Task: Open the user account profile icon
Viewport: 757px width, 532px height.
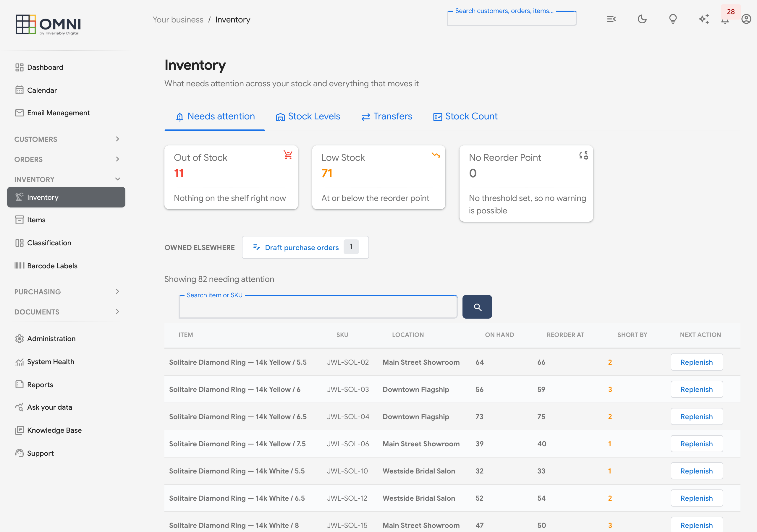Action: (x=746, y=19)
